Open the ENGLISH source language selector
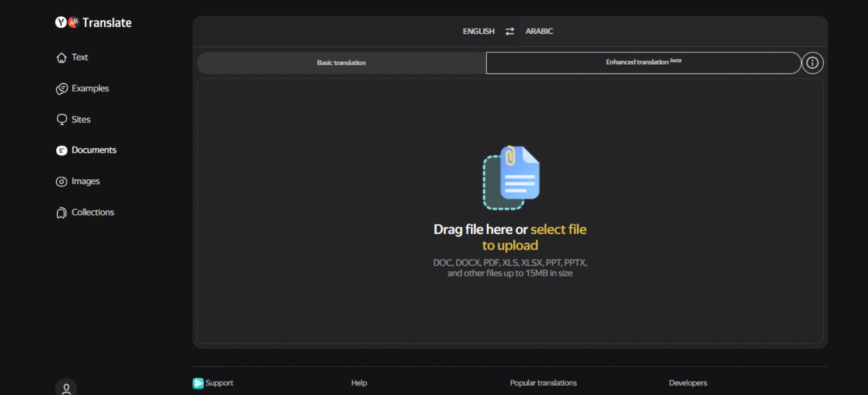 point(479,31)
